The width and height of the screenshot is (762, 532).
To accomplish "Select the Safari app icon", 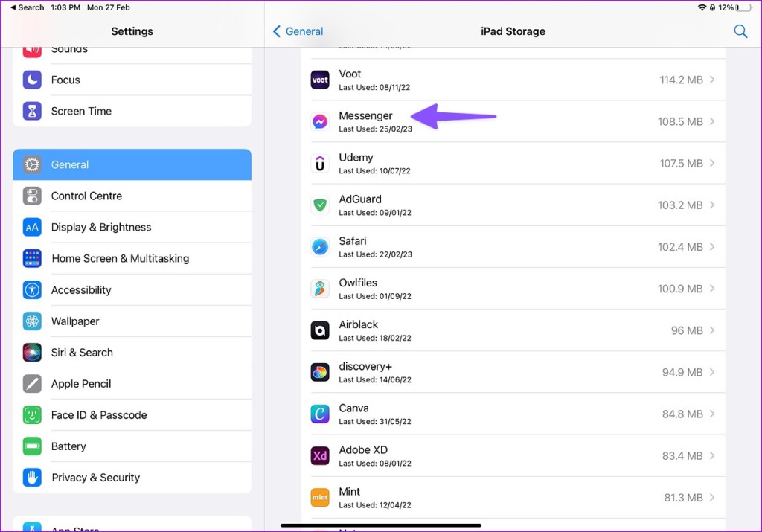I will [320, 246].
